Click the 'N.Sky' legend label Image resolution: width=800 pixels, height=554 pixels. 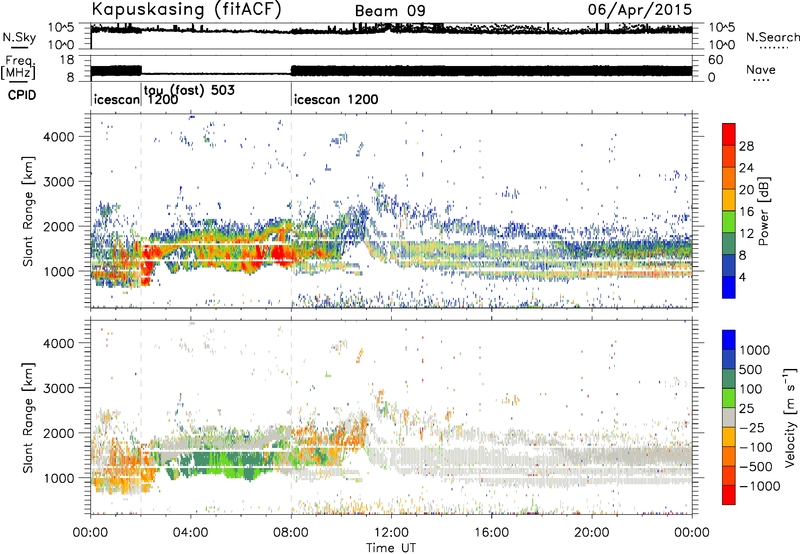click(x=19, y=37)
